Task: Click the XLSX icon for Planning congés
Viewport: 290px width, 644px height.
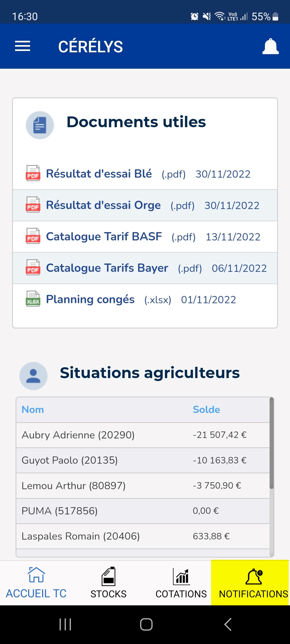Action: point(33,299)
